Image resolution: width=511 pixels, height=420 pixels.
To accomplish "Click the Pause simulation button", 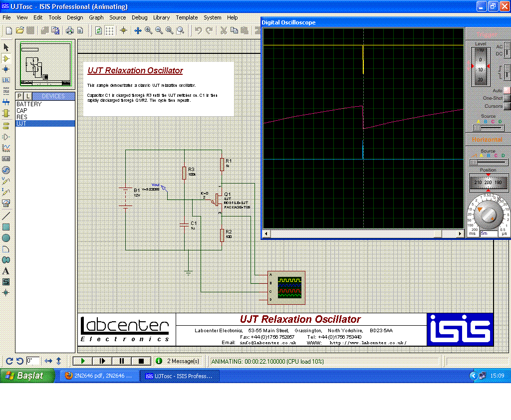I will [x=122, y=361].
